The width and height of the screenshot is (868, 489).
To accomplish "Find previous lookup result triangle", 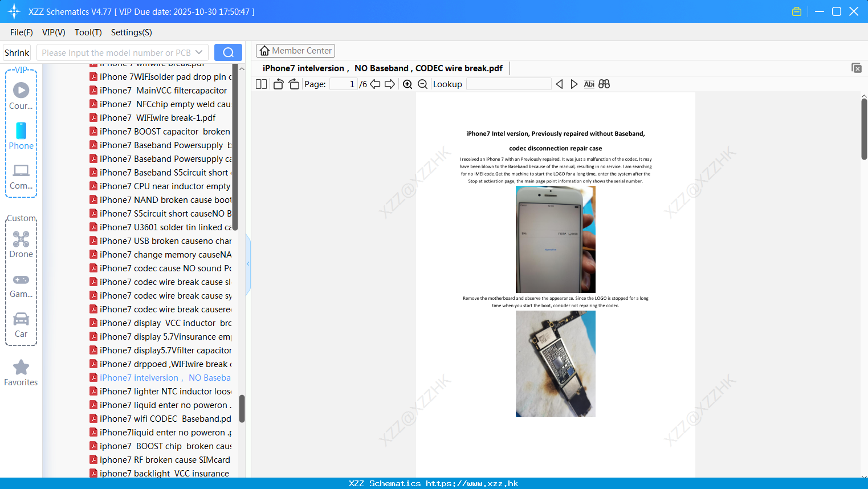I will pos(559,84).
